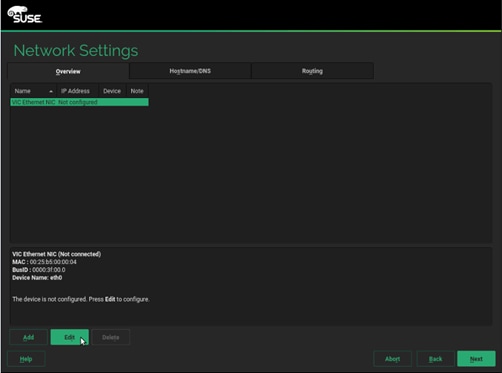Abort the installation
This screenshot has height=373, width=502.
[x=392, y=359]
